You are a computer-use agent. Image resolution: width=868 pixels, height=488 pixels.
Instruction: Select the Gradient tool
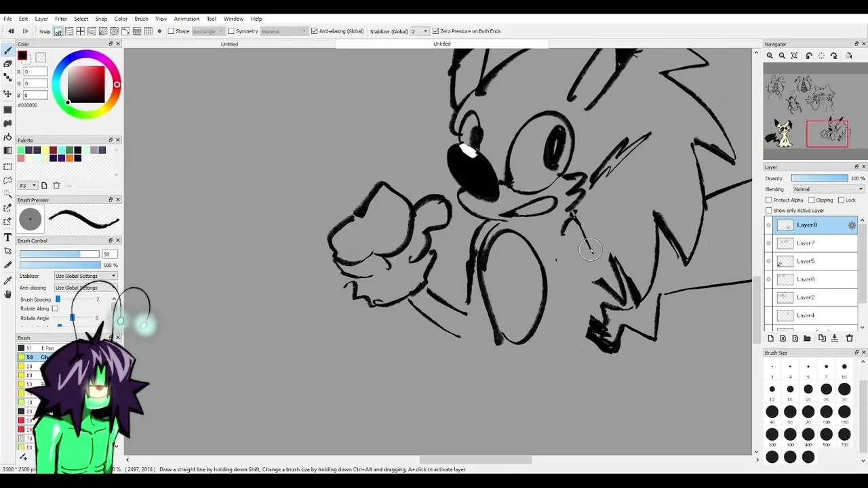coord(7,150)
